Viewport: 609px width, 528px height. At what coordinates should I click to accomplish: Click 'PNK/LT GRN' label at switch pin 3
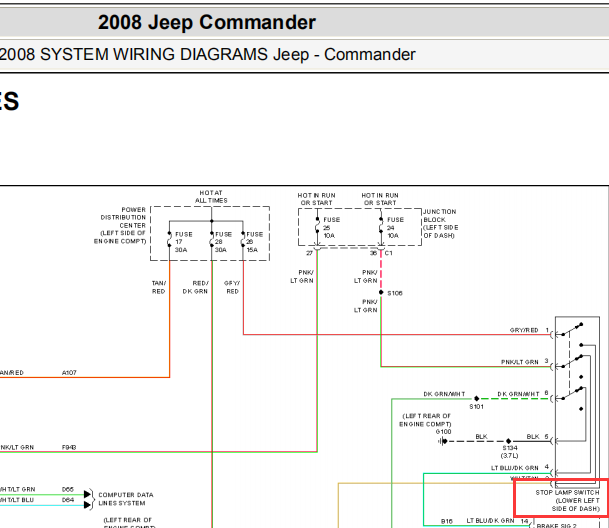[520, 362]
